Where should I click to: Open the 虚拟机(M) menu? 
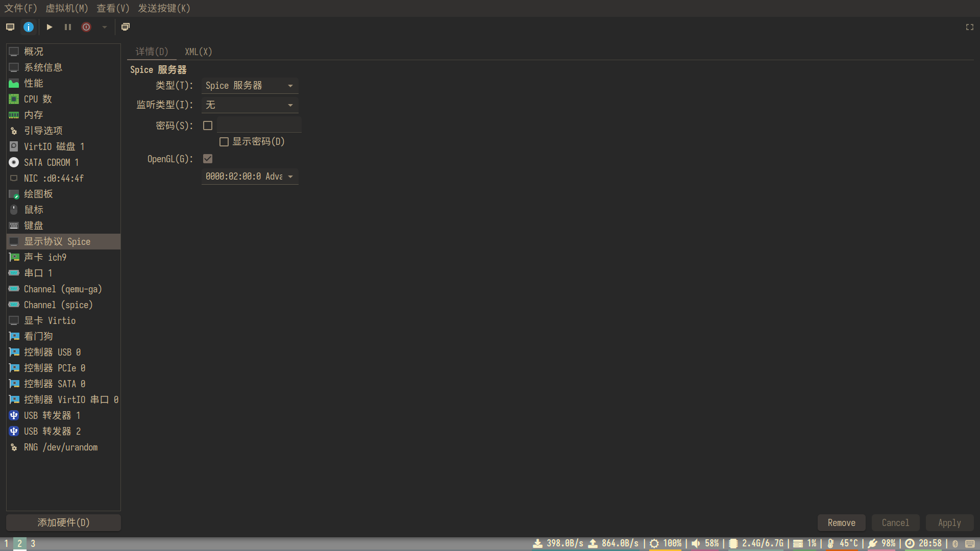pos(67,8)
